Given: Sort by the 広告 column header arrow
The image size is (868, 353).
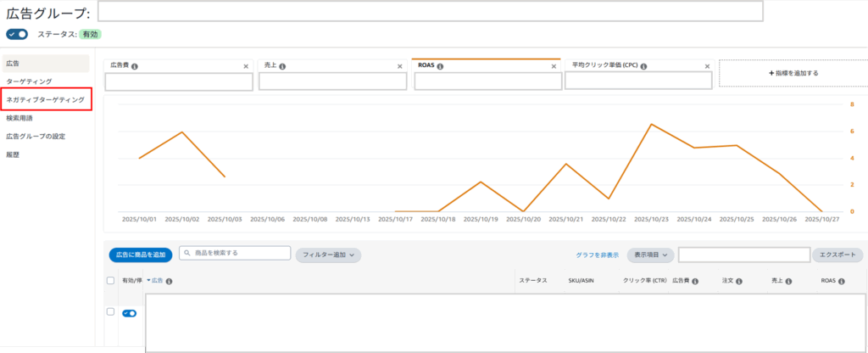Looking at the screenshot, I should point(148,280).
